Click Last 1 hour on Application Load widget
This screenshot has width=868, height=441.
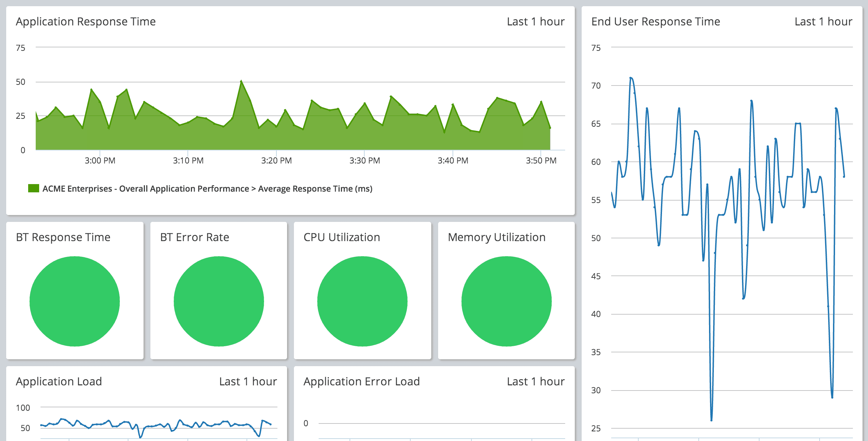coord(248,382)
